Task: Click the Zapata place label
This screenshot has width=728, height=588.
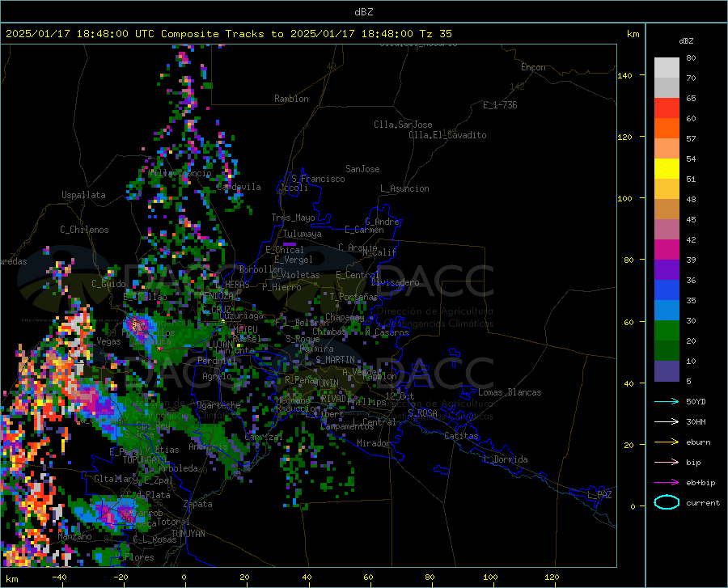Action: click(198, 504)
